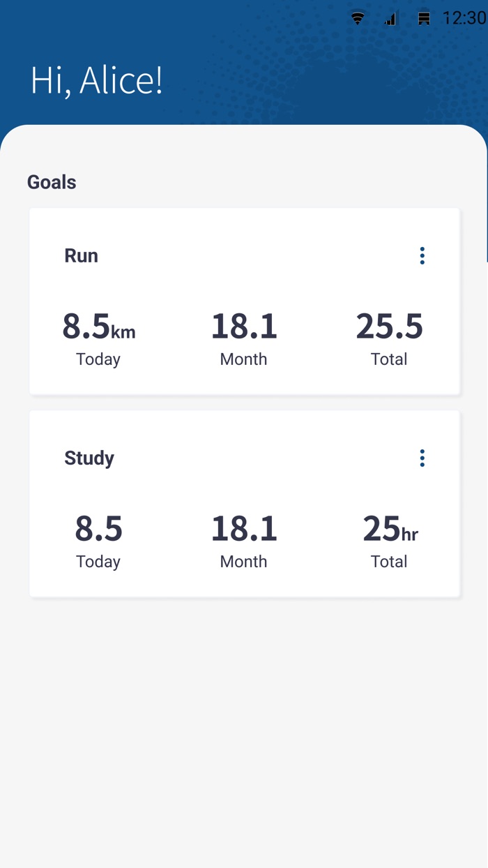The image size is (488, 868).
Task: Open the Study goal three-dot menu
Action: (x=422, y=458)
